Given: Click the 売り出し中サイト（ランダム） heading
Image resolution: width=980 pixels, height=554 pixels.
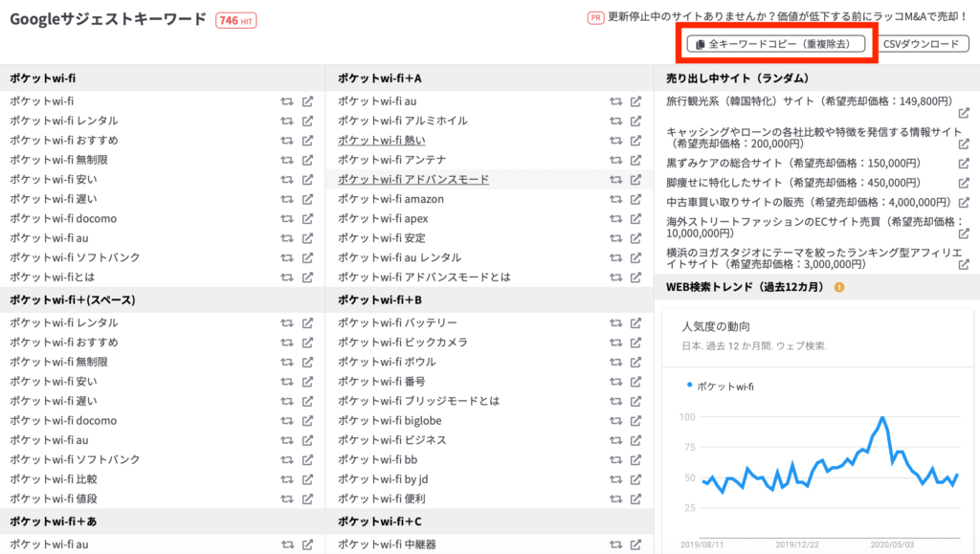Looking at the screenshot, I should coord(738,78).
